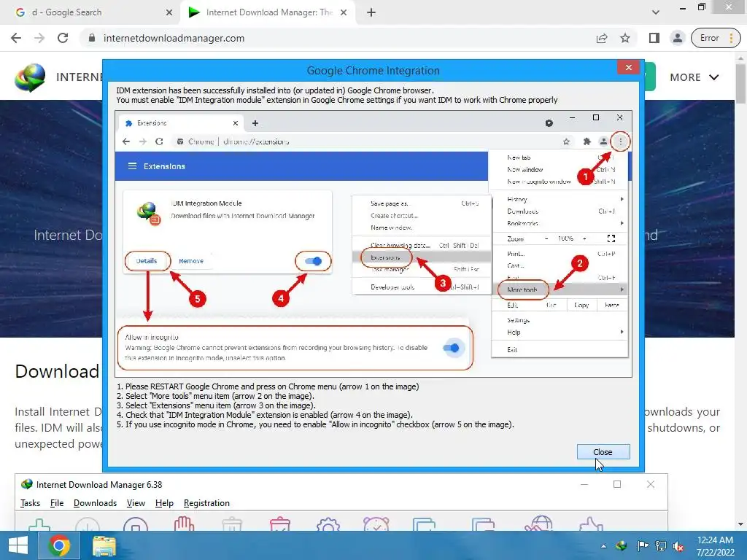Click the Scheduler clock icon in IDM toolbar
The width and height of the screenshot is (747, 560).
(x=376, y=524)
